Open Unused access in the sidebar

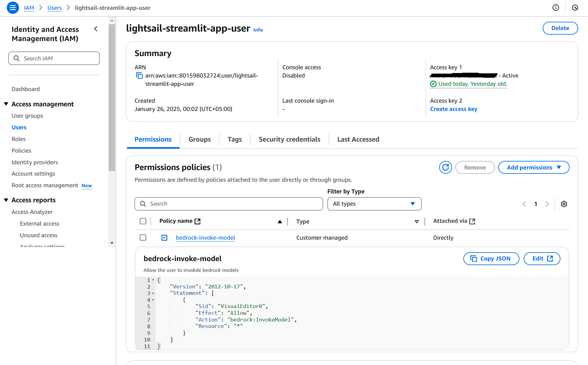[39, 235]
